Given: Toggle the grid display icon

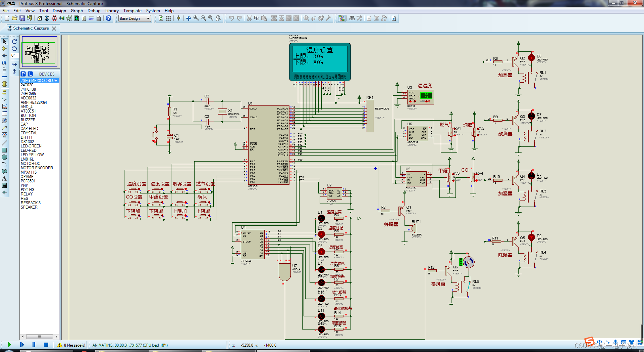Looking at the screenshot, I should pos(169,18).
